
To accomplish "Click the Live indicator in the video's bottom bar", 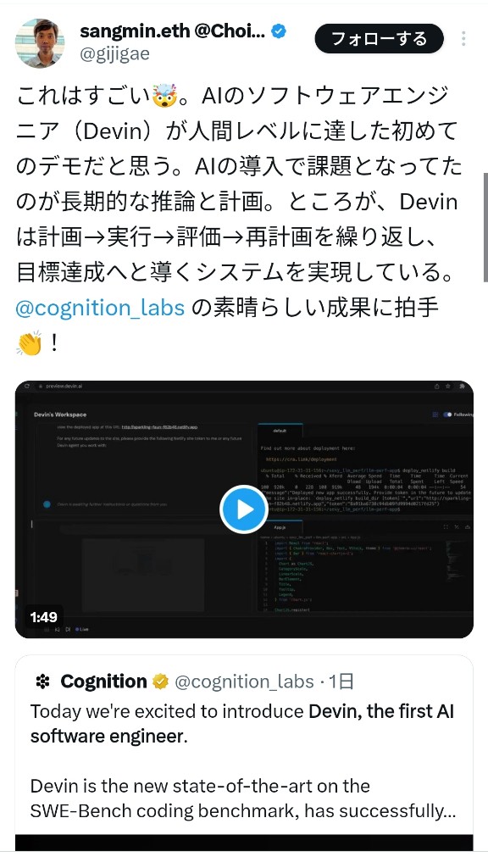I will pyautogui.click(x=81, y=630).
